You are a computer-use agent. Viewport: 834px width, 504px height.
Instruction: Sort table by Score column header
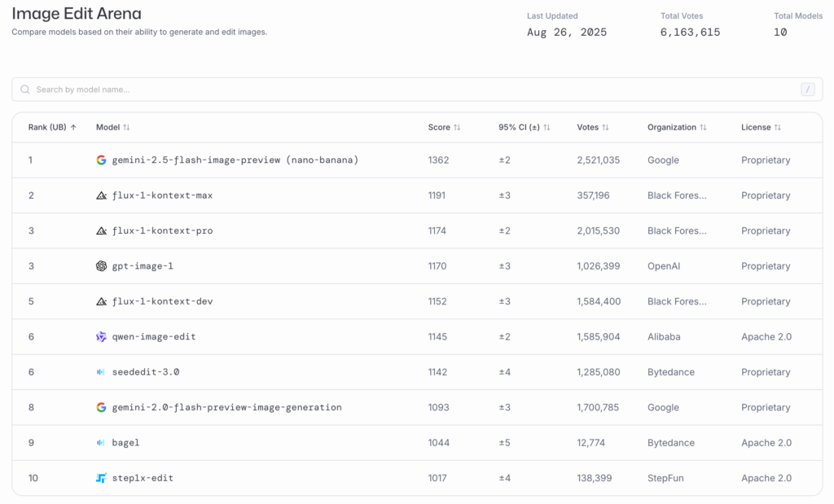[444, 127]
